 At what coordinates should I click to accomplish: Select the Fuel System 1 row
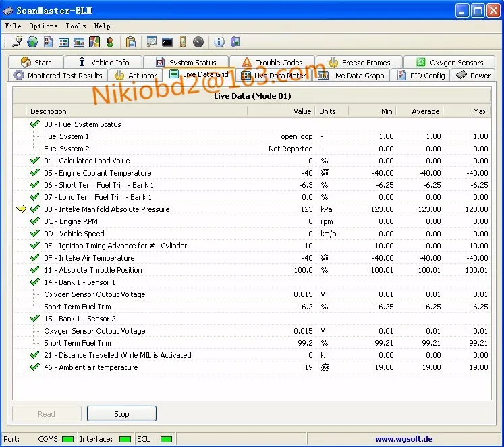pyautogui.click(x=252, y=136)
